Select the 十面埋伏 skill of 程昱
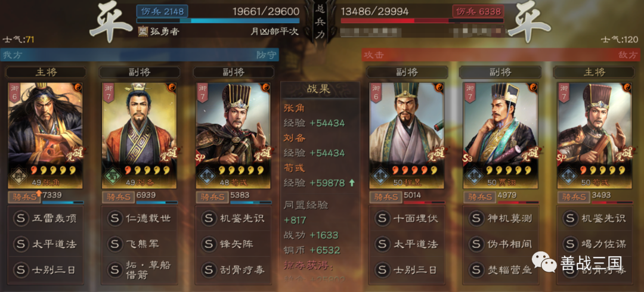The width and height of the screenshot is (644, 292). click(x=407, y=219)
